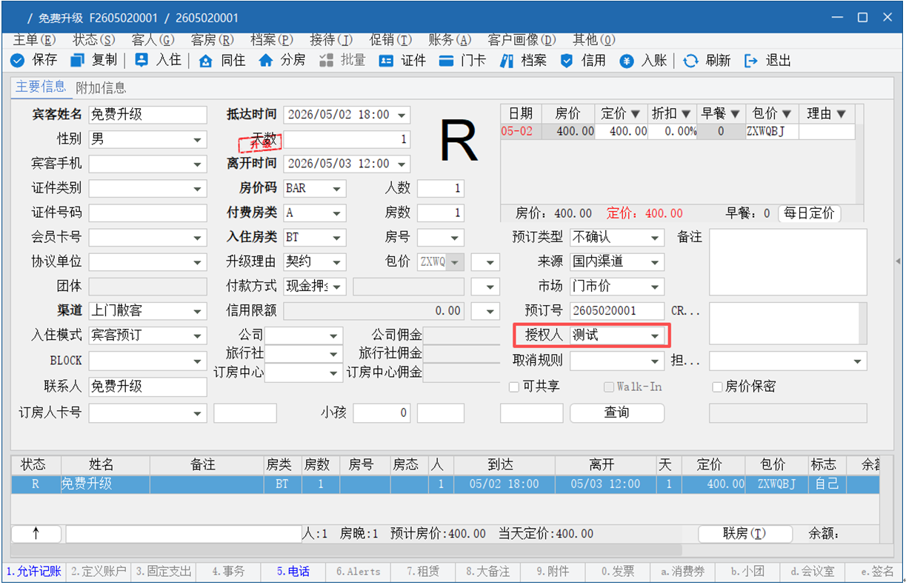Click the 天数 days input field

click(347, 139)
